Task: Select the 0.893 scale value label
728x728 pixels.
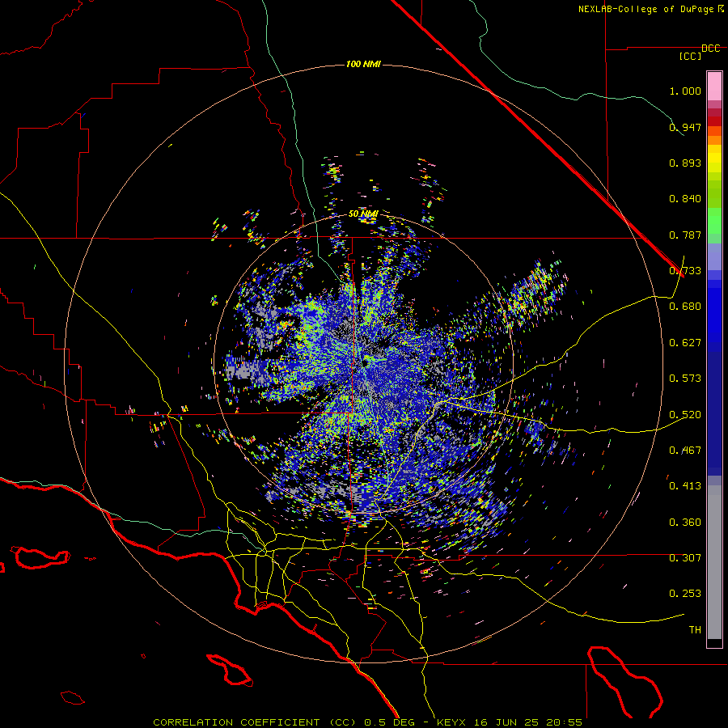Action: pyautogui.click(x=685, y=163)
